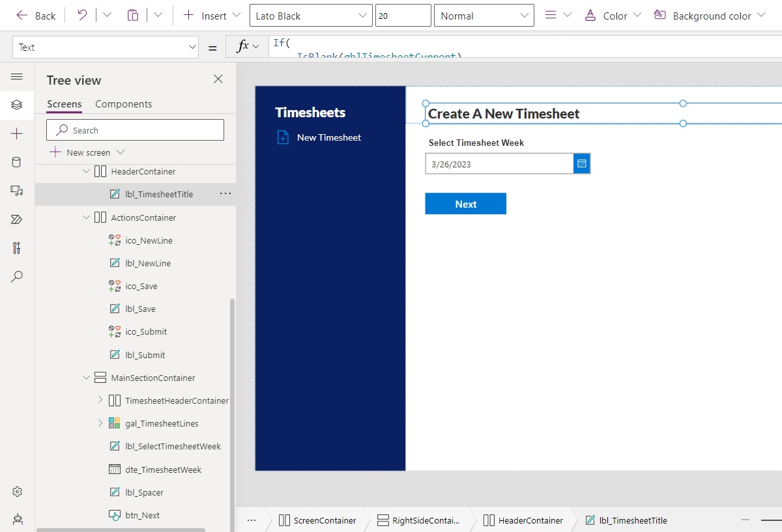Activate the Search icon in the left rail
Image resolution: width=782 pixels, height=532 pixels.
[x=17, y=277]
